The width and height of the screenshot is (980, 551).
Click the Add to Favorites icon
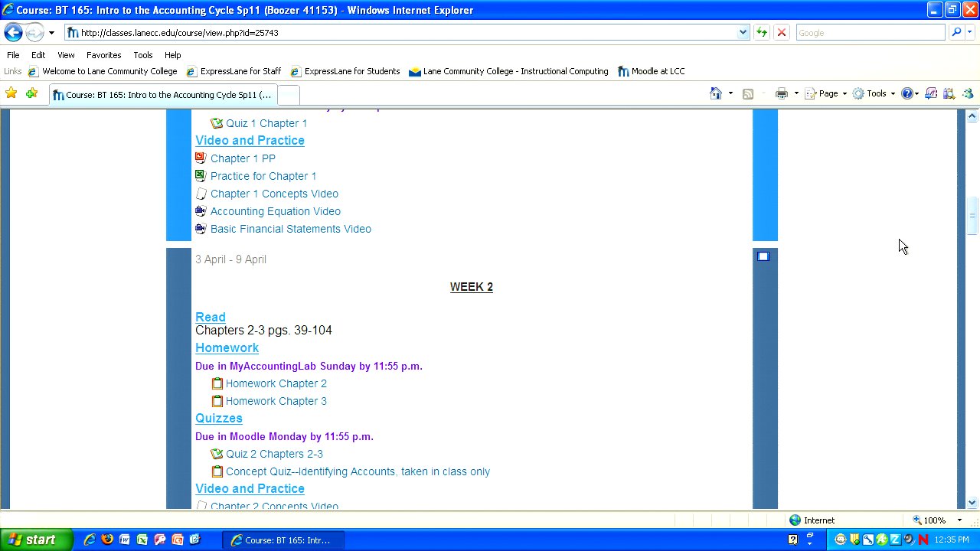(x=31, y=93)
